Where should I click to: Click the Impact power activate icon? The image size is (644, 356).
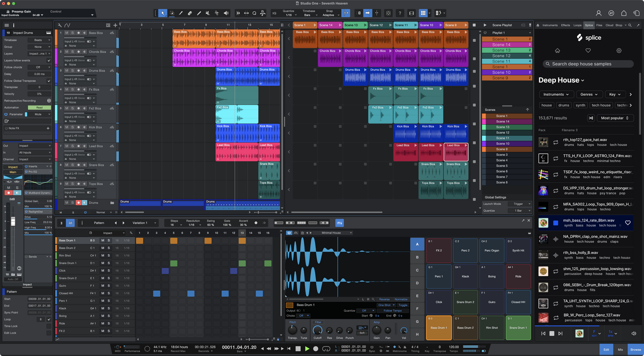pos(289,233)
